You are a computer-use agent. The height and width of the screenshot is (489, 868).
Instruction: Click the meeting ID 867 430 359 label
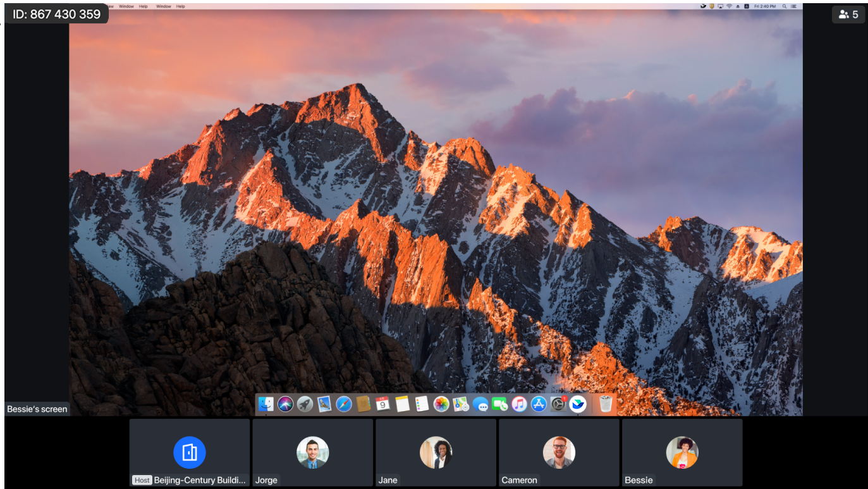[x=56, y=14]
